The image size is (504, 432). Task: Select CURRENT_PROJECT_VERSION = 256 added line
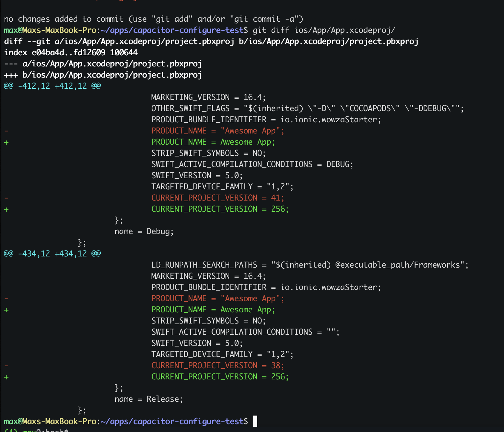coord(220,209)
